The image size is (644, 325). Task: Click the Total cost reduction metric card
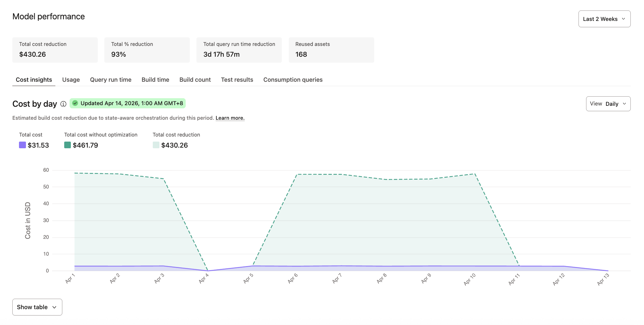(55, 50)
